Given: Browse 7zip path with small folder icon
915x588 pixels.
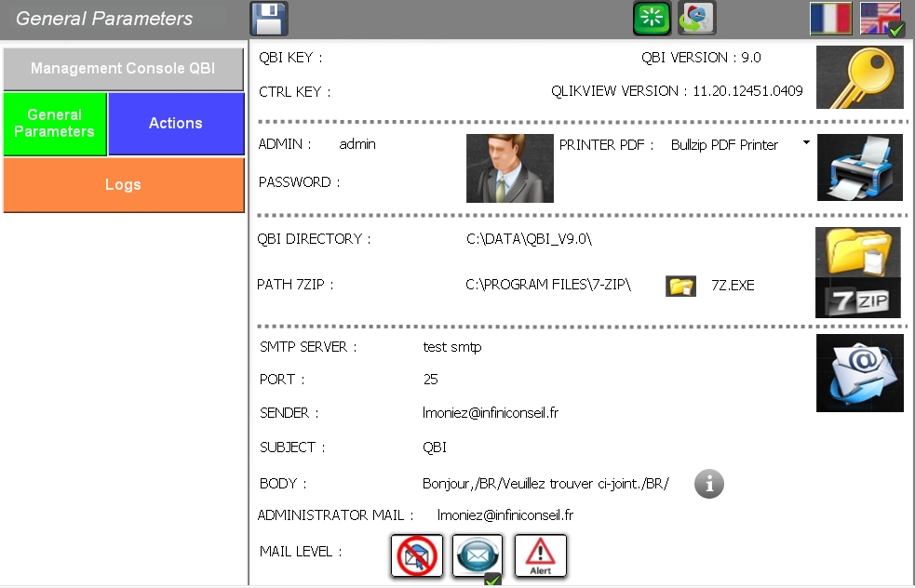Looking at the screenshot, I should [x=680, y=286].
